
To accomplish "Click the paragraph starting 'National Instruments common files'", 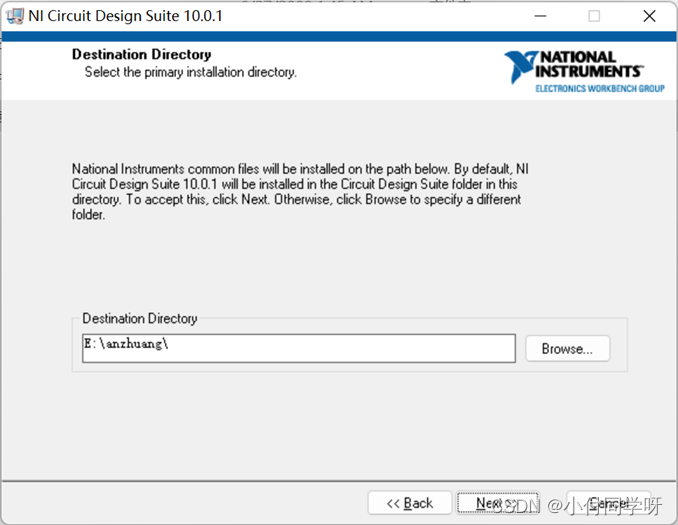I will [x=300, y=192].
